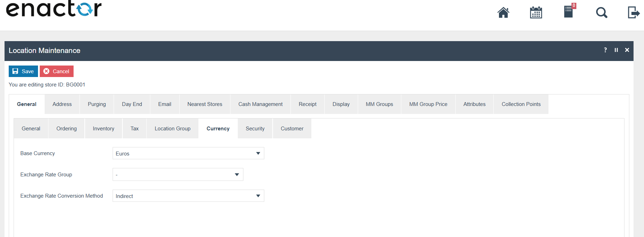Switch to the Location Group sub-tab
The height and width of the screenshot is (237, 644).
(173, 129)
